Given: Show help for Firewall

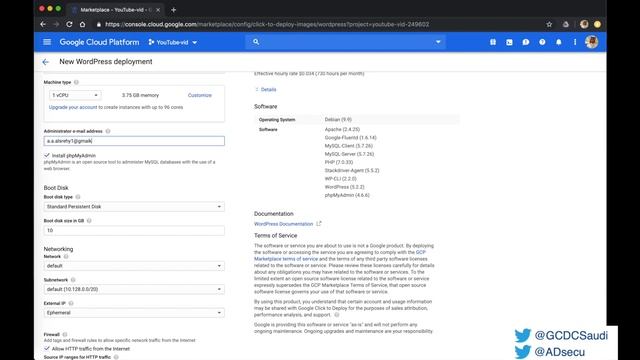Looking at the screenshot, I should tap(65, 334).
